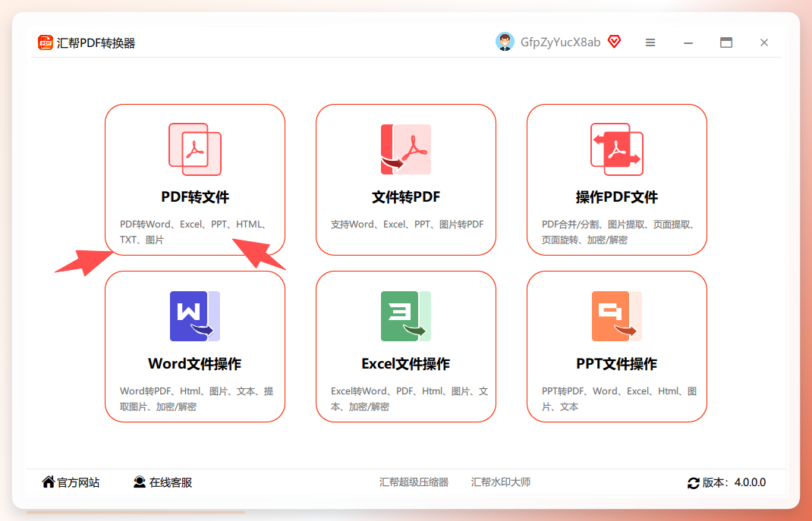Open 汇帮超级压缩器 link
The image size is (812, 521).
pyautogui.click(x=414, y=482)
